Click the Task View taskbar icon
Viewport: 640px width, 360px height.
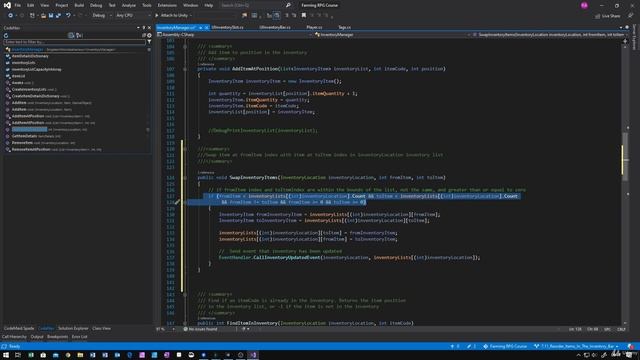pos(18,355)
